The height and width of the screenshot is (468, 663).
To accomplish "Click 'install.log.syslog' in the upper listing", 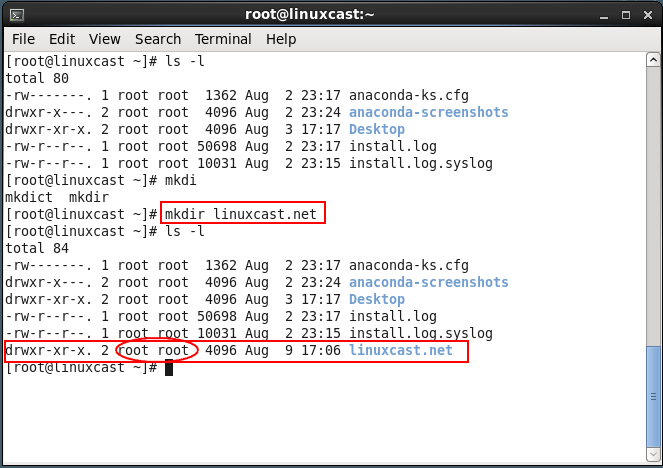I will click(x=421, y=163).
